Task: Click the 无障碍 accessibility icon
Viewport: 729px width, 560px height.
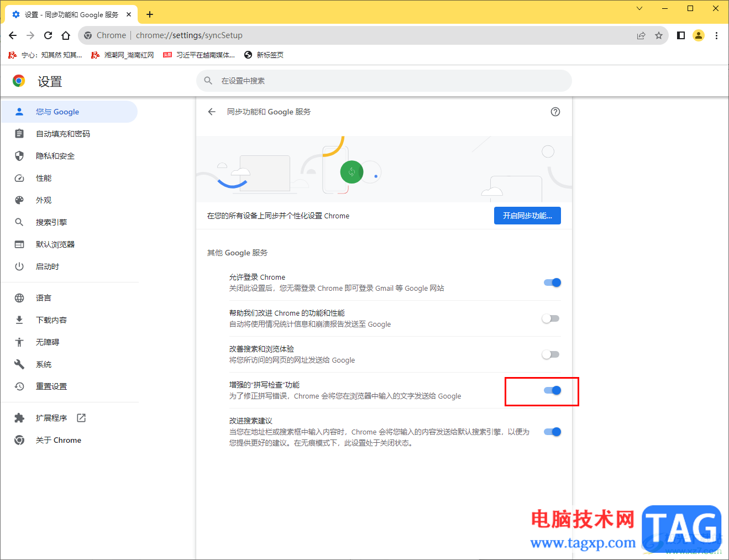Action: (19, 342)
